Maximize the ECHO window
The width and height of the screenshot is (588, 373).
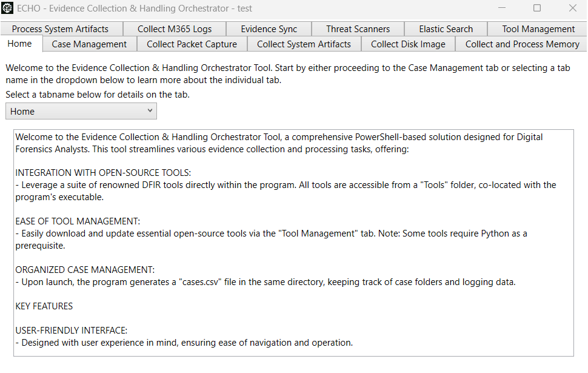(537, 8)
